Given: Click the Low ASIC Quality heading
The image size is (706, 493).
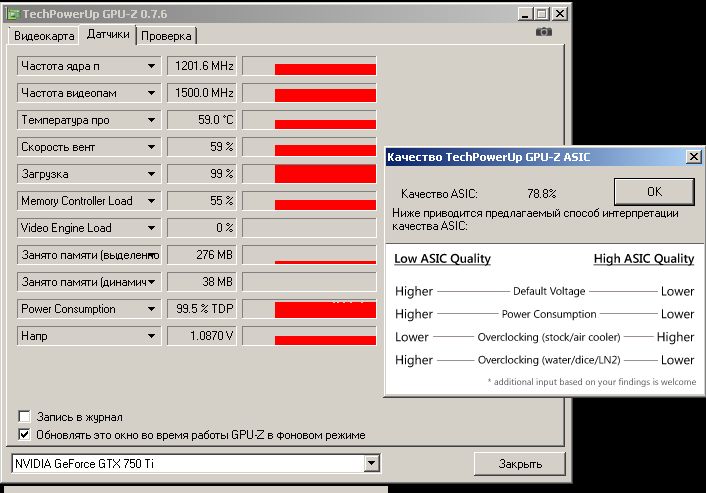Looking at the screenshot, I should point(442,258).
